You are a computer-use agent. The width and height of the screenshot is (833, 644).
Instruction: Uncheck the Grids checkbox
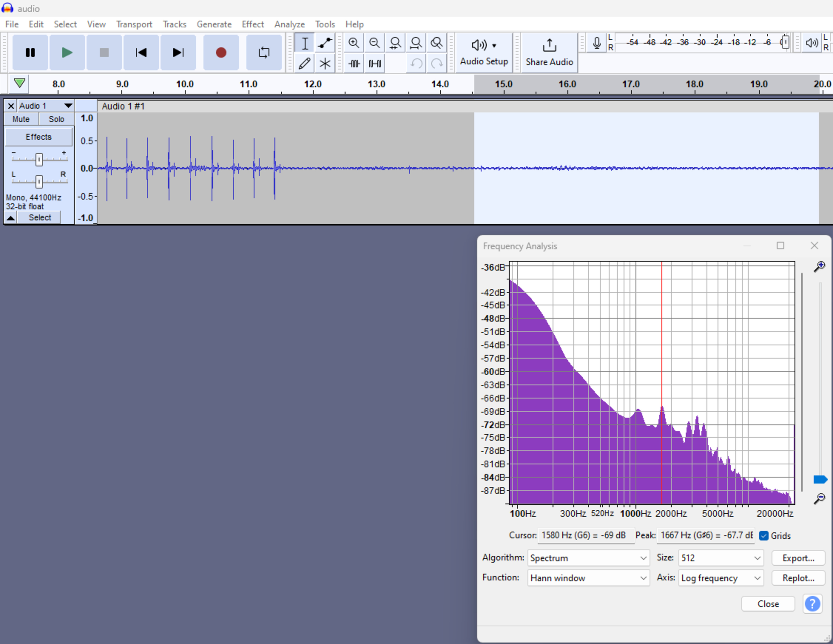764,536
